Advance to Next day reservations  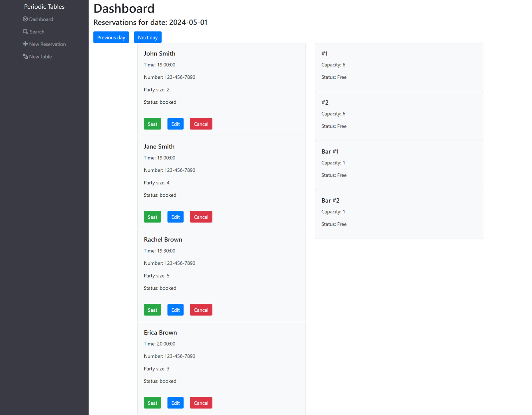pos(148,38)
